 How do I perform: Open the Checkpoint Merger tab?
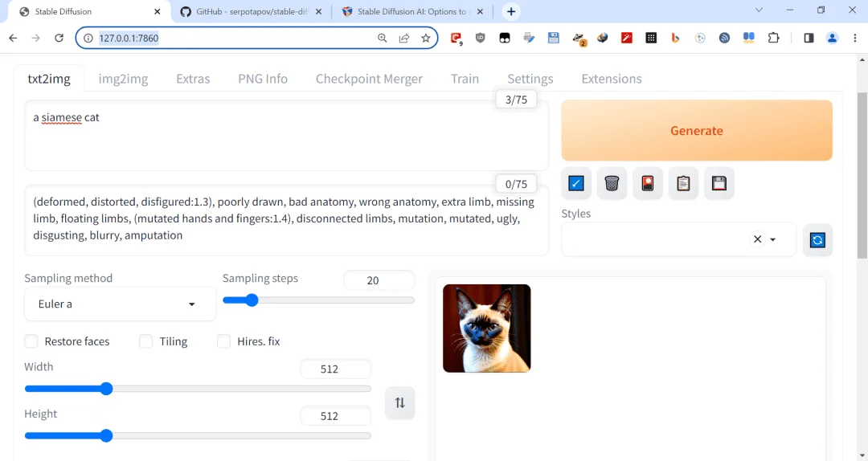coord(369,79)
